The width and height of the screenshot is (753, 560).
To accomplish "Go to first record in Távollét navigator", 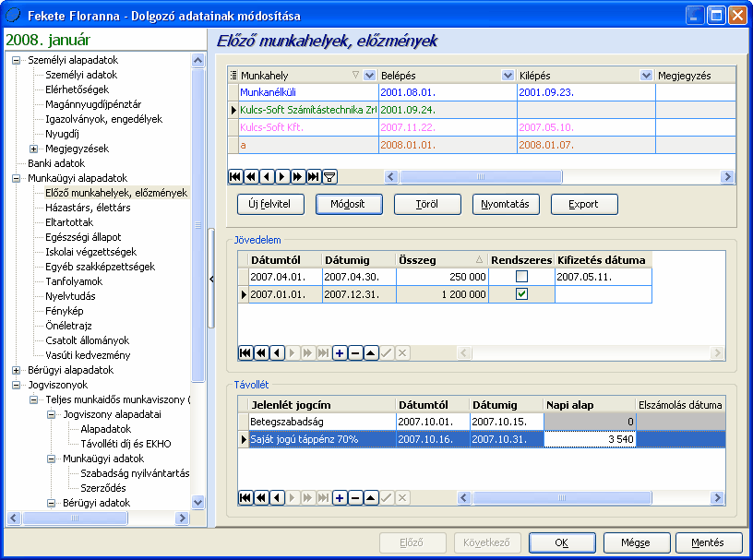I will point(245,497).
